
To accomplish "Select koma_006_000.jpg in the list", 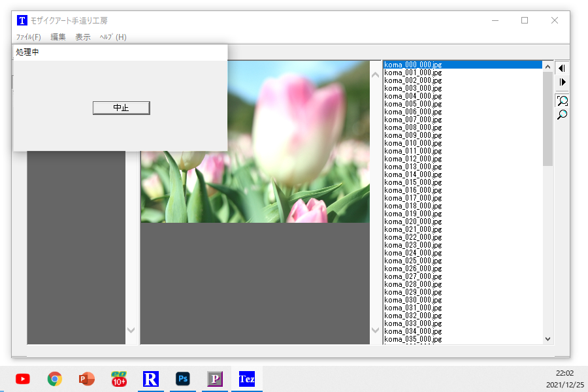I will 463,112.
